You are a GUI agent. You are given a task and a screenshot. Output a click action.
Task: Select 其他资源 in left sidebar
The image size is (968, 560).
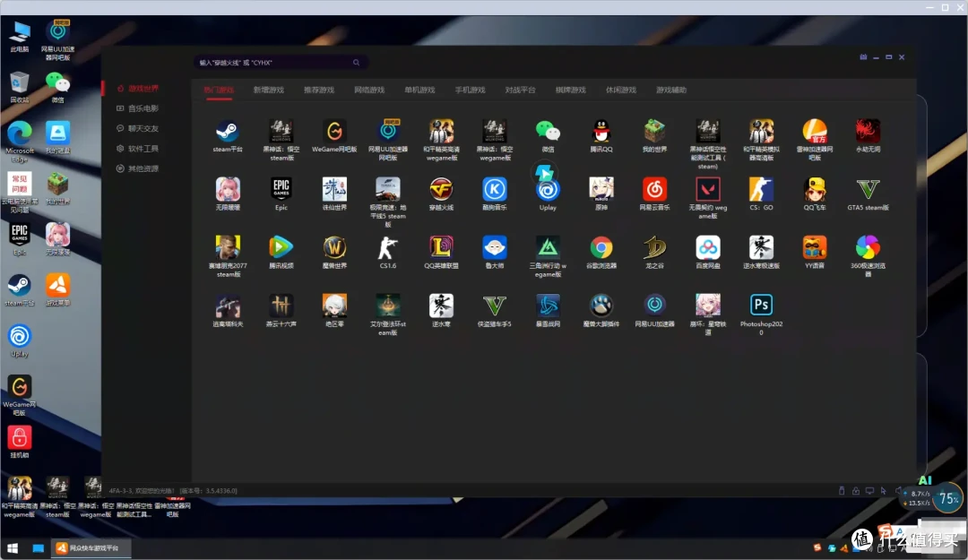point(138,168)
